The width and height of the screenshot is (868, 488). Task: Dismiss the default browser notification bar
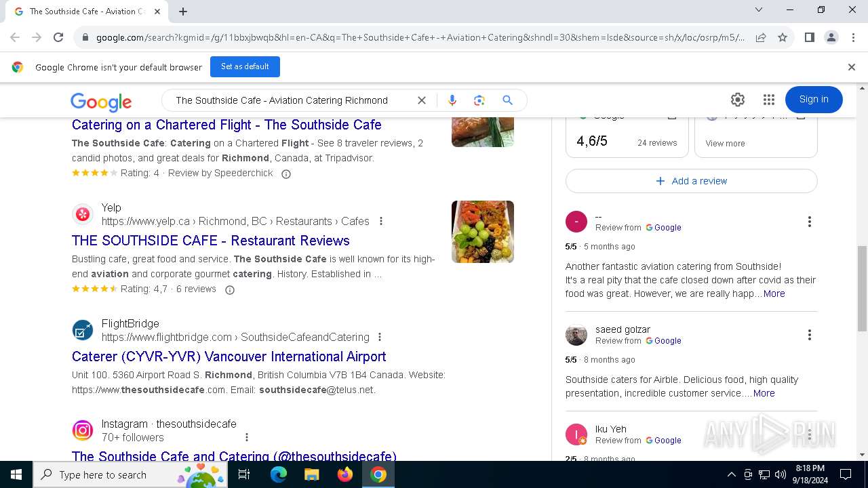852,67
